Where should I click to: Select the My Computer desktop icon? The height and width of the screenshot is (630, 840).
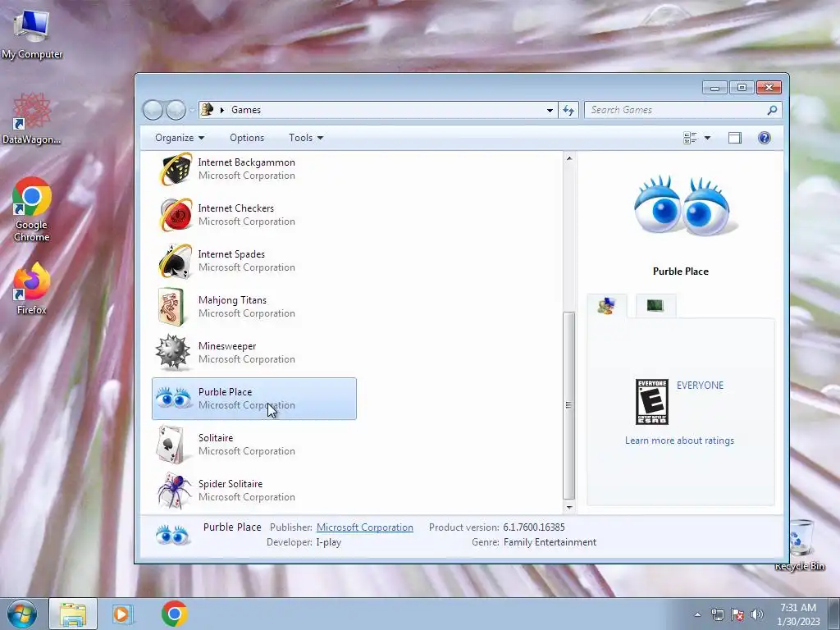[x=32, y=33]
